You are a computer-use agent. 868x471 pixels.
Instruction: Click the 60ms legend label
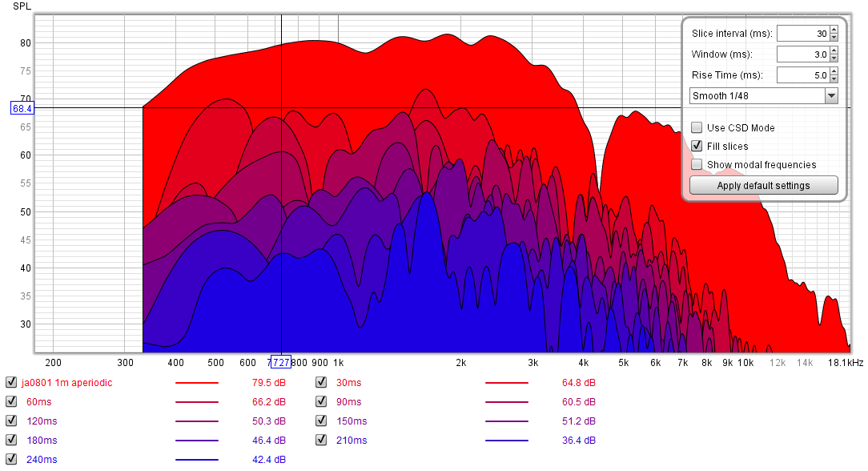tap(38, 402)
